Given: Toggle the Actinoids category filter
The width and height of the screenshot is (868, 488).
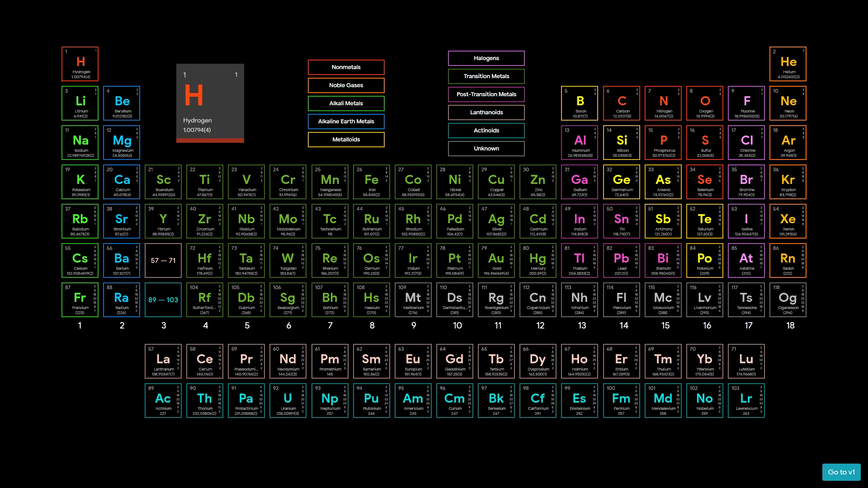Looking at the screenshot, I should click(486, 130).
